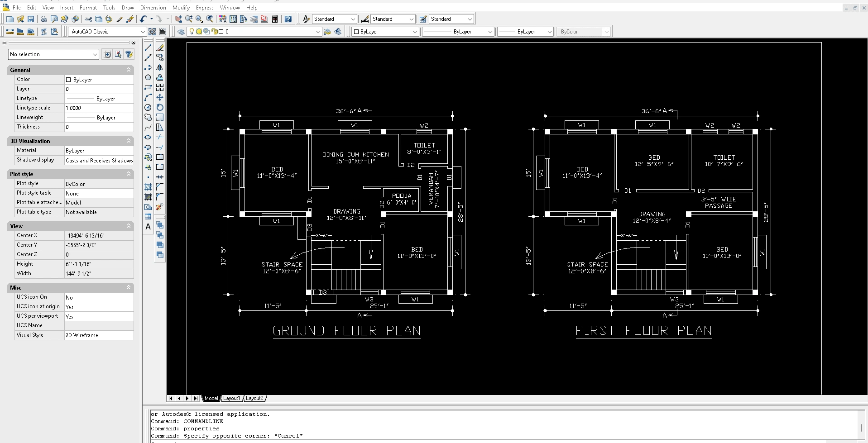Select the Circle draw tool
The image size is (868, 443).
[148, 107]
